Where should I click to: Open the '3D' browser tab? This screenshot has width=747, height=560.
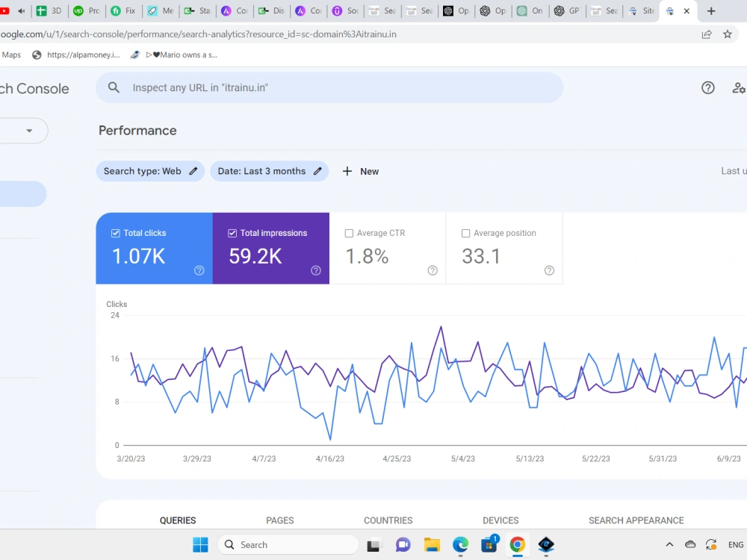coord(49,10)
